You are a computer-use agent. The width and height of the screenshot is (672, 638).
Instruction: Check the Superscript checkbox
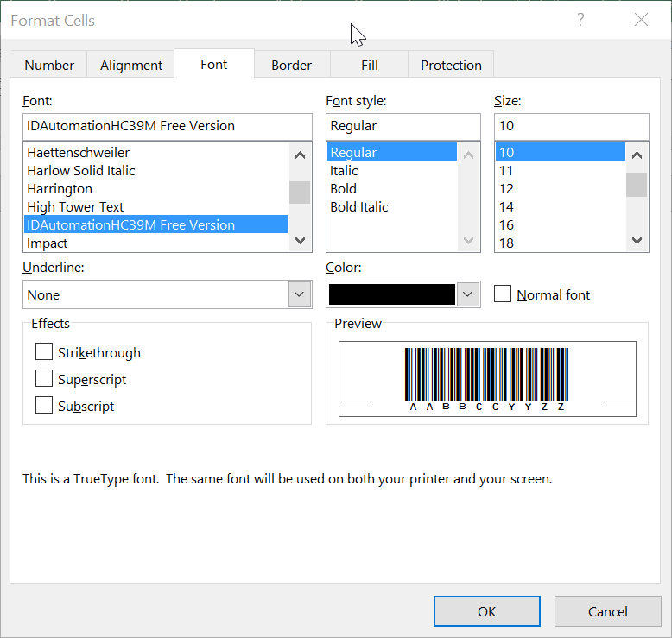tap(44, 379)
